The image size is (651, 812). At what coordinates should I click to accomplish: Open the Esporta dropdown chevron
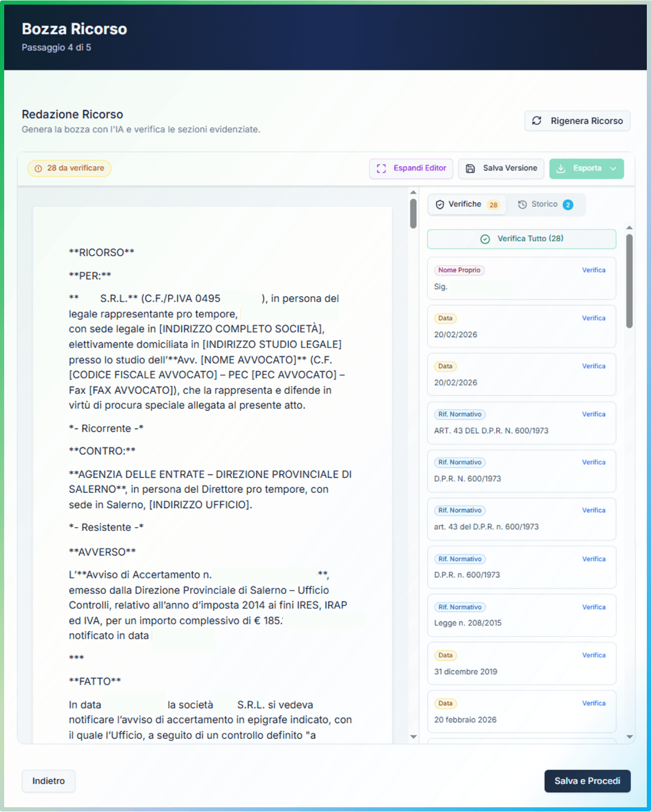(613, 169)
